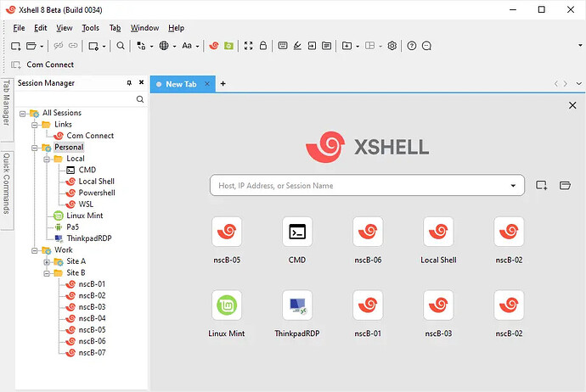Click the Disconnect toolbar icon
Screen dimensions: 586x392
[x=58, y=46]
